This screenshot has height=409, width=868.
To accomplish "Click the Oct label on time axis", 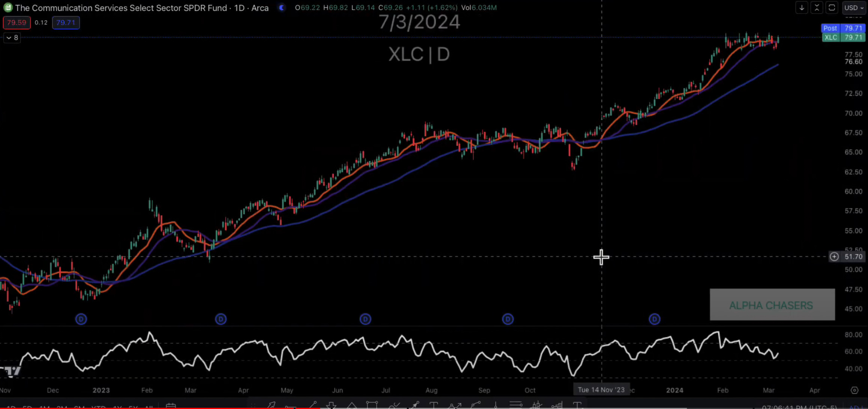I will (530, 390).
